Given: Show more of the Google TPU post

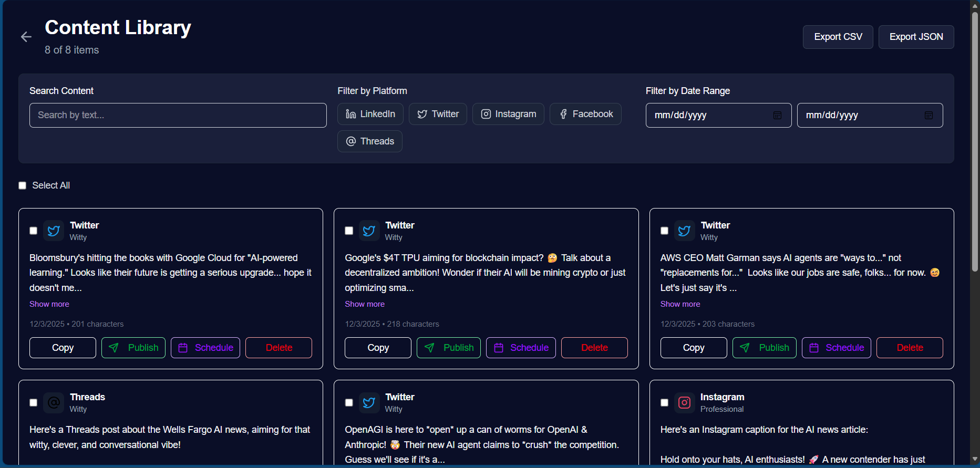Looking at the screenshot, I should point(365,304).
